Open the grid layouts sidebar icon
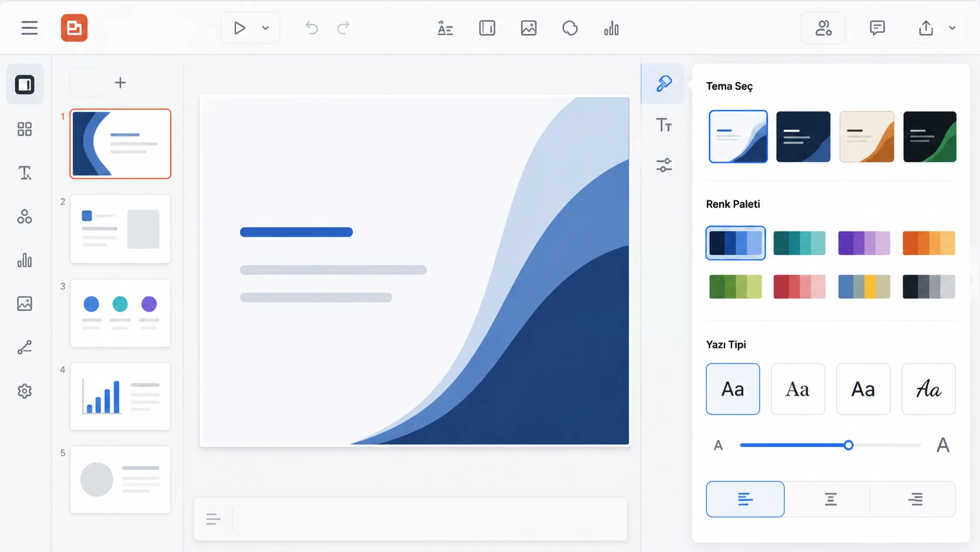Screen dimensions: 980x552 pyautogui.click(x=25, y=129)
